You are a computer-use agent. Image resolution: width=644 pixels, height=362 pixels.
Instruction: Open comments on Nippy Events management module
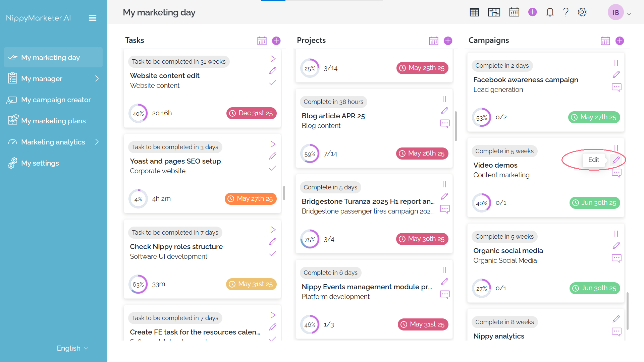(445, 295)
